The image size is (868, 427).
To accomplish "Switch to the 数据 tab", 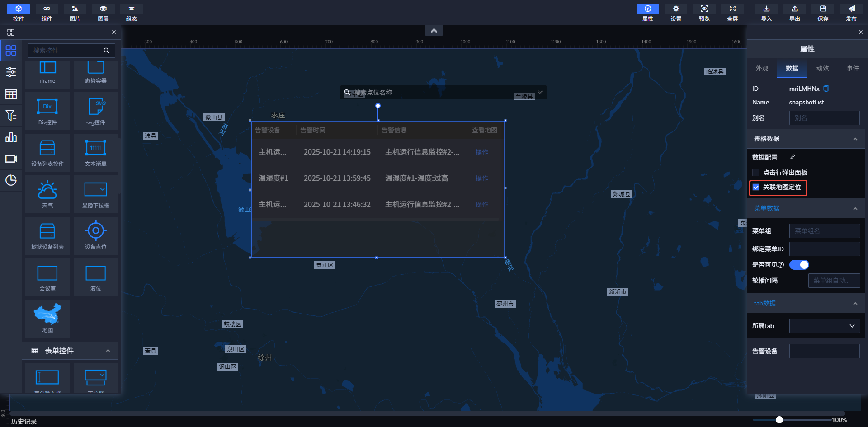I will (x=792, y=68).
